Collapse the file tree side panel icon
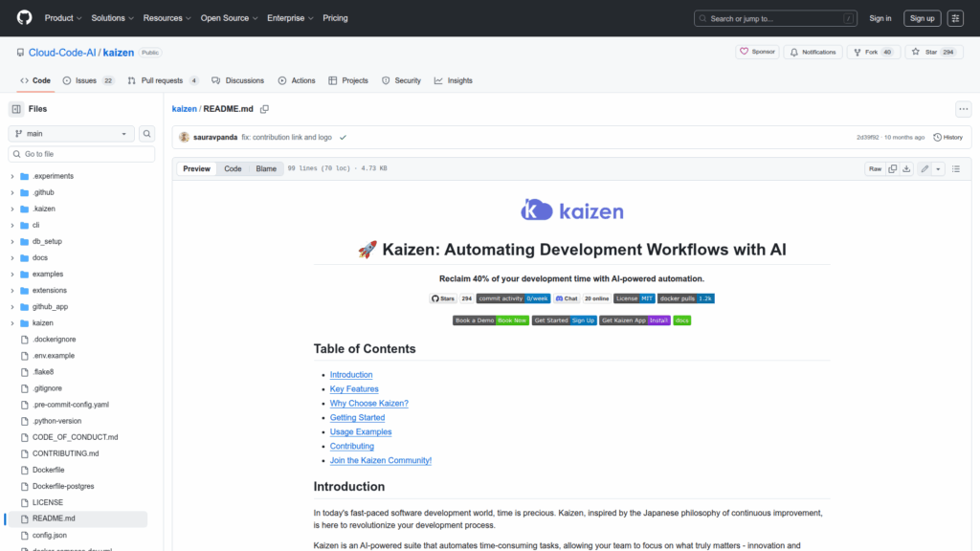Viewport: 980px width, 551px height. coord(16,109)
